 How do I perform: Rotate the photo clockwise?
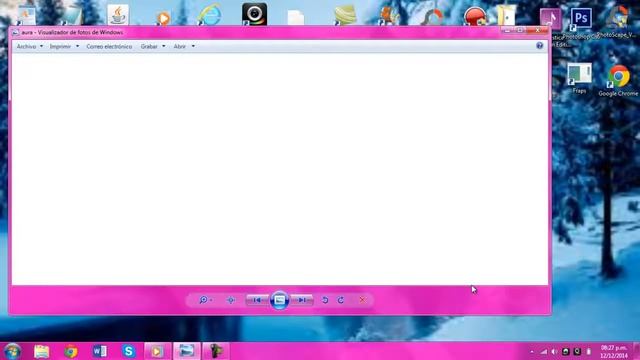pyautogui.click(x=341, y=300)
